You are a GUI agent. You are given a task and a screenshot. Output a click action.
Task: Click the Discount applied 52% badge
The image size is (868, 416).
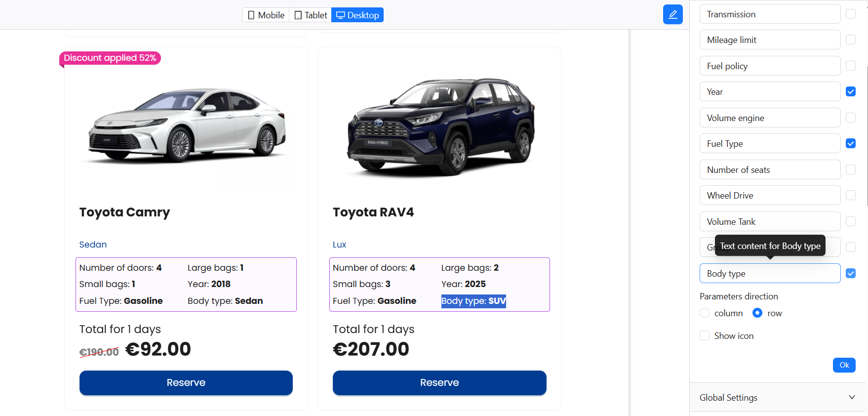(110, 58)
